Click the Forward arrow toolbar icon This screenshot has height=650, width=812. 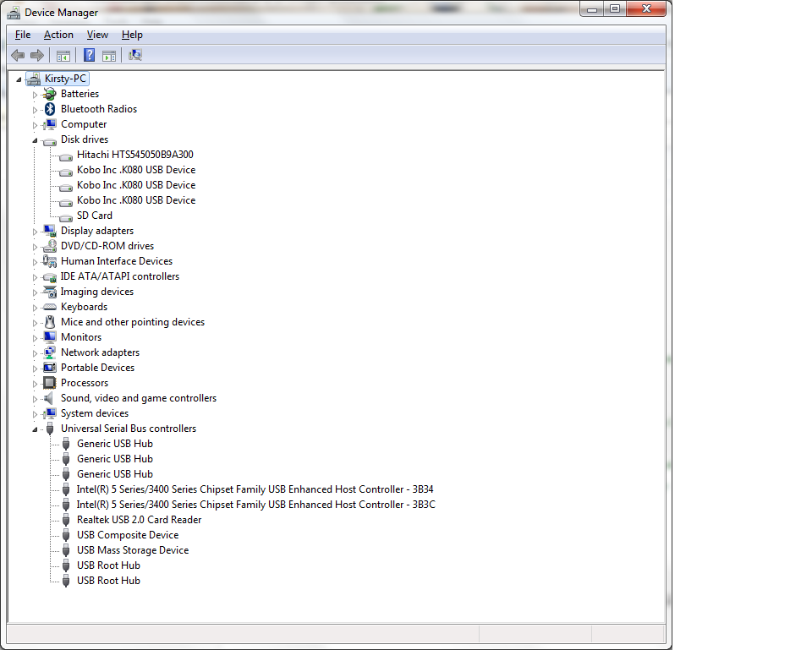click(x=36, y=55)
